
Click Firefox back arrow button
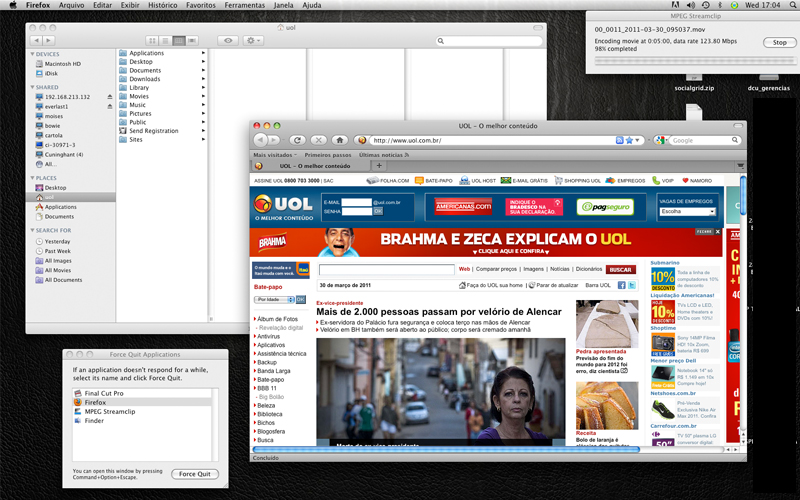tap(260, 140)
